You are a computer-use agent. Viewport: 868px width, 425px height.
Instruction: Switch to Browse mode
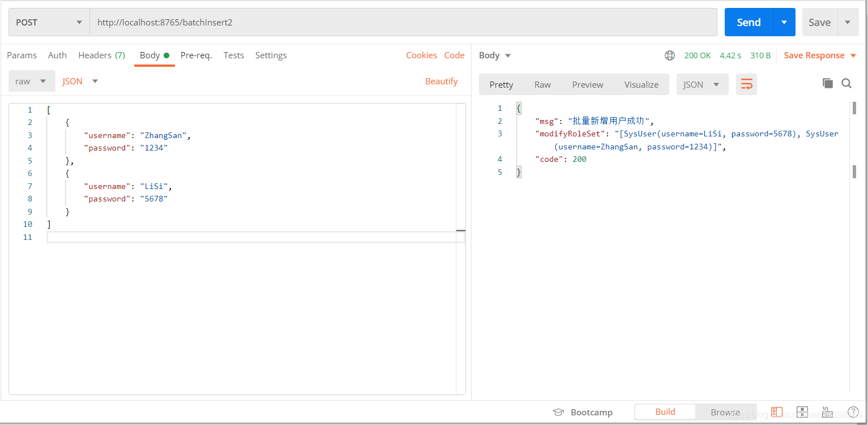[x=725, y=412]
